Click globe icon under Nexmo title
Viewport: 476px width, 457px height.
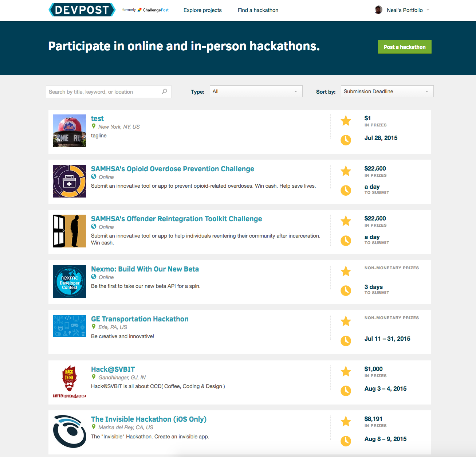[94, 277]
